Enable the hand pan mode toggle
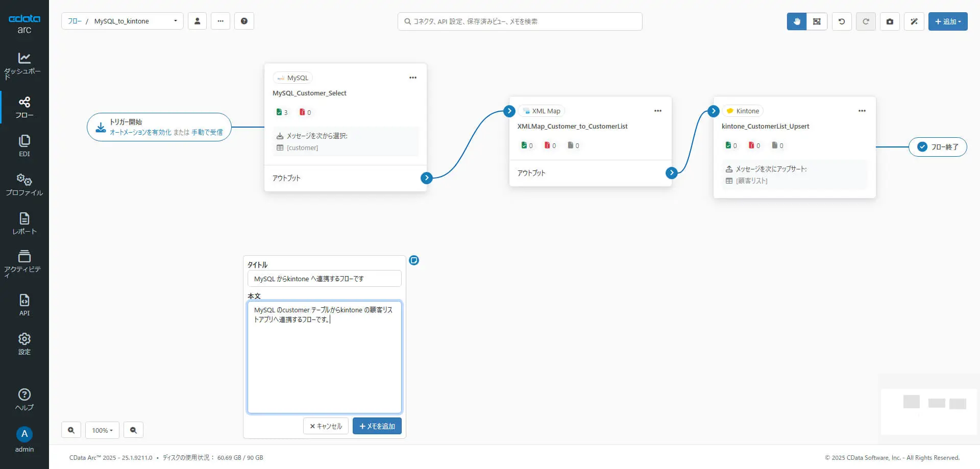980x469 pixels. (x=797, y=21)
